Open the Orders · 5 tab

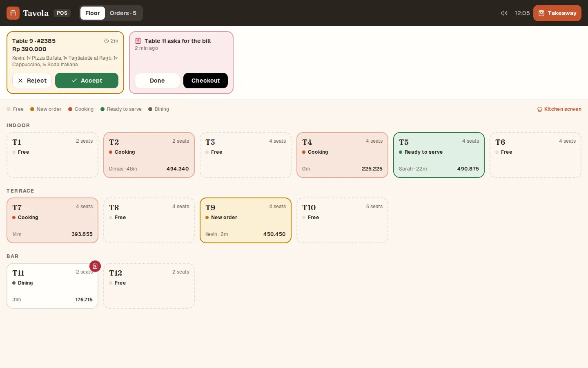pos(123,13)
